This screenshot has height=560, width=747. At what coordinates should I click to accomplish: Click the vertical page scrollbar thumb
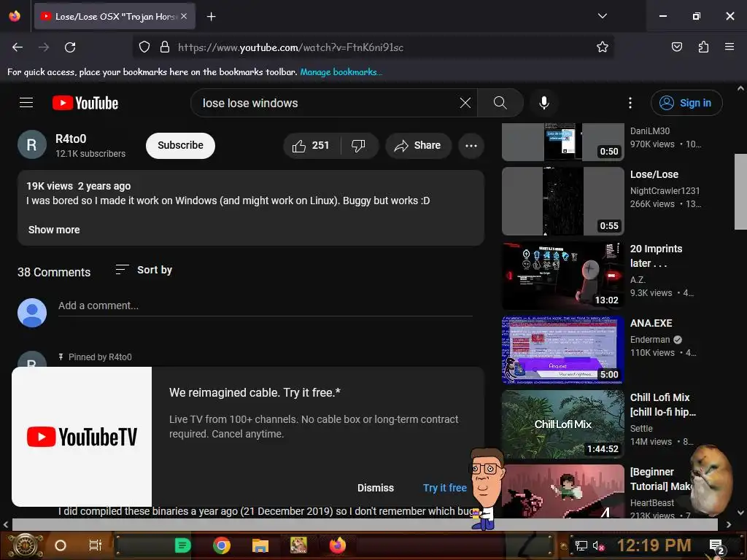740,192
